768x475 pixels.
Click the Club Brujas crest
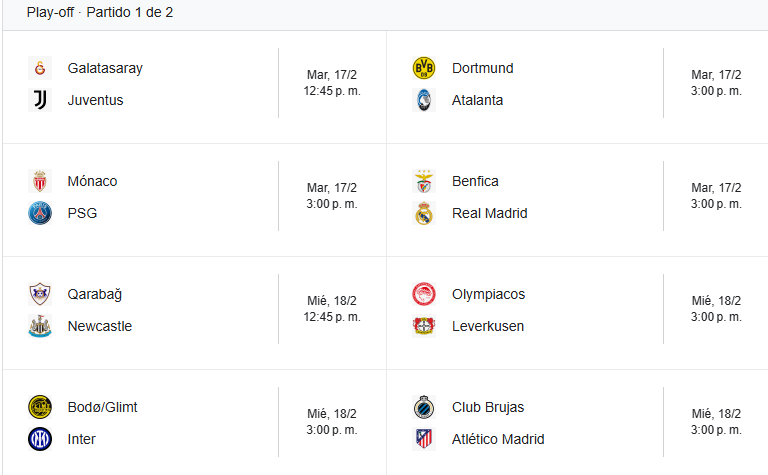424,407
